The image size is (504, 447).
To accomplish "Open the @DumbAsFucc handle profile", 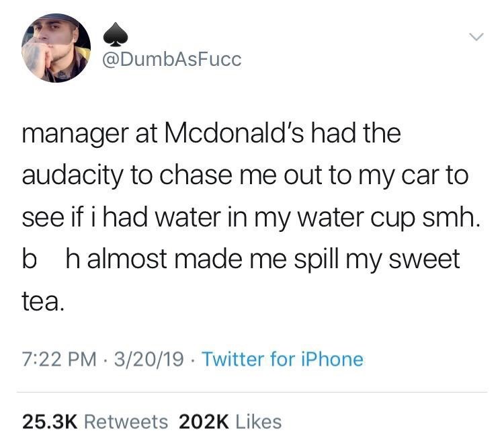I will coord(171,60).
